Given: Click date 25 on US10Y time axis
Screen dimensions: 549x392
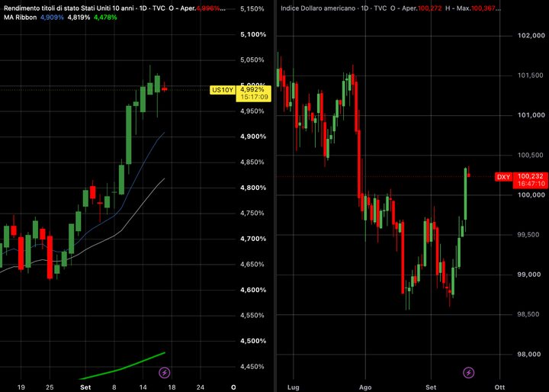Looking at the screenshot, I should (50, 387).
